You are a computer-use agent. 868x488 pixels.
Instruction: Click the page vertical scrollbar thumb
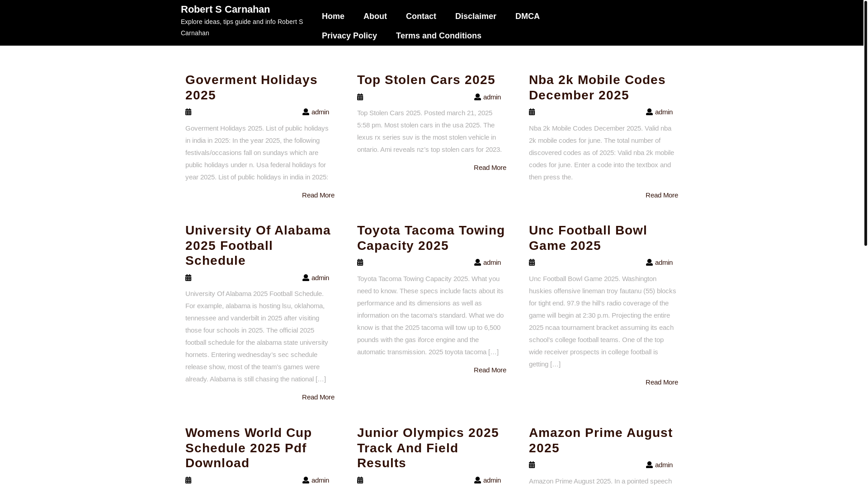865,123
